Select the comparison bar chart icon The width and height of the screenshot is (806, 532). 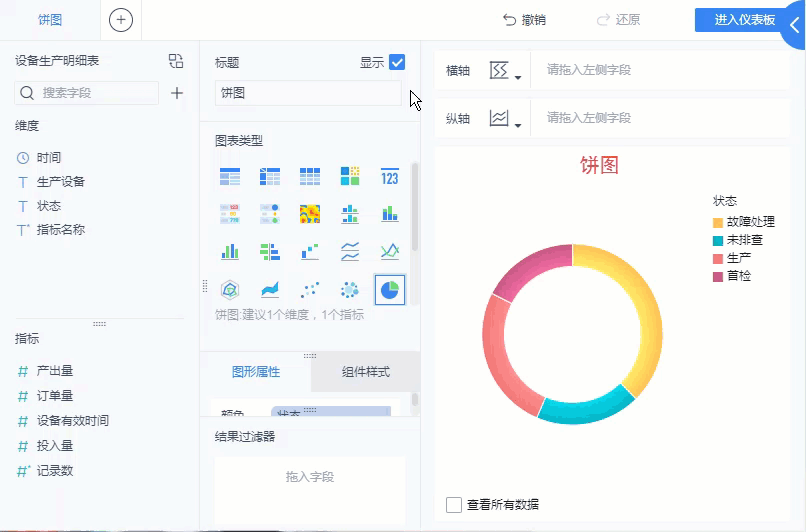[x=270, y=251]
